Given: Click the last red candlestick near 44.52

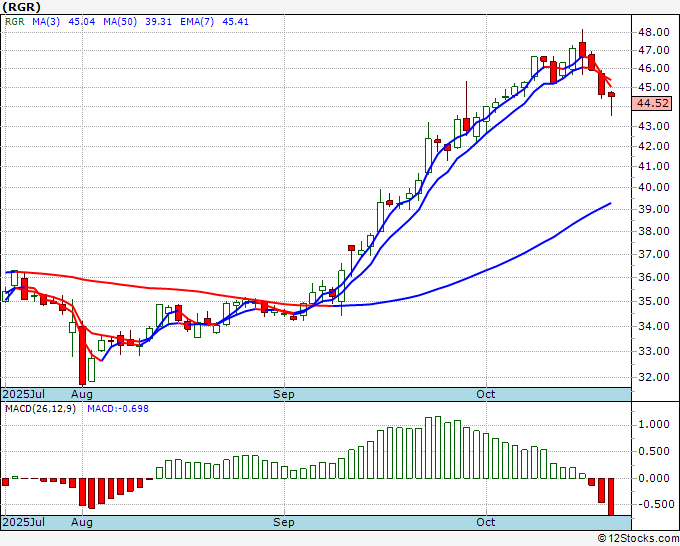Looking at the screenshot, I should [611, 95].
